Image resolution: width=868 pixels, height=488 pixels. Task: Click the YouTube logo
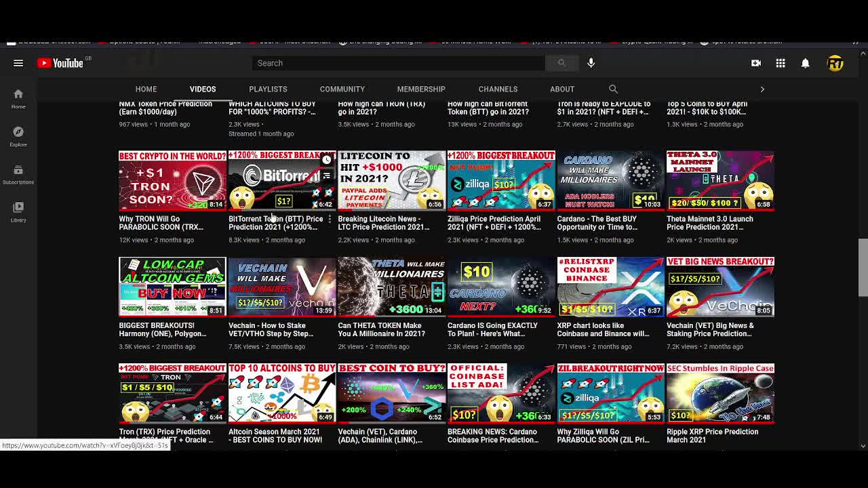(60, 63)
